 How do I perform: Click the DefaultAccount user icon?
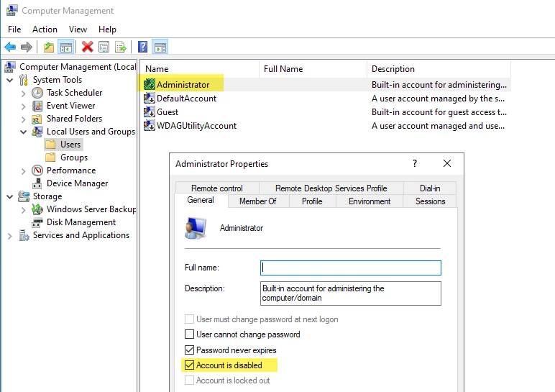click(149, 98)
